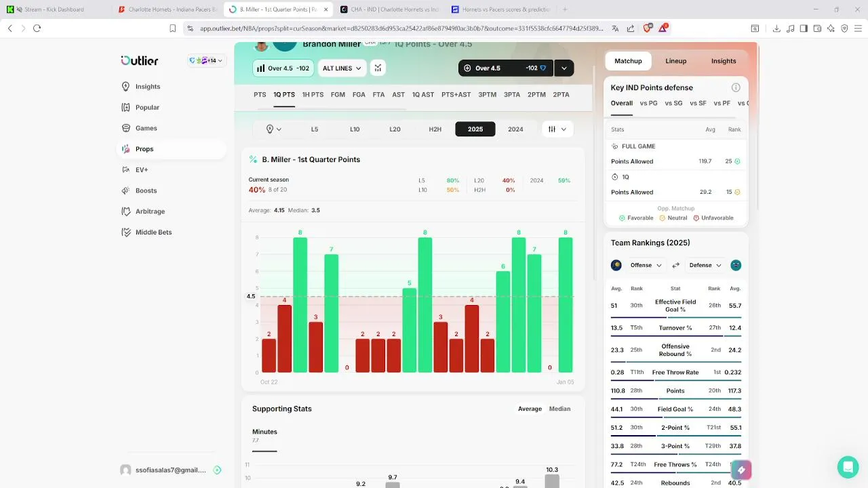The image size is (868, 488).
Task: Open Arbitrage sidebar section
Action: click(x=143, y=211)
